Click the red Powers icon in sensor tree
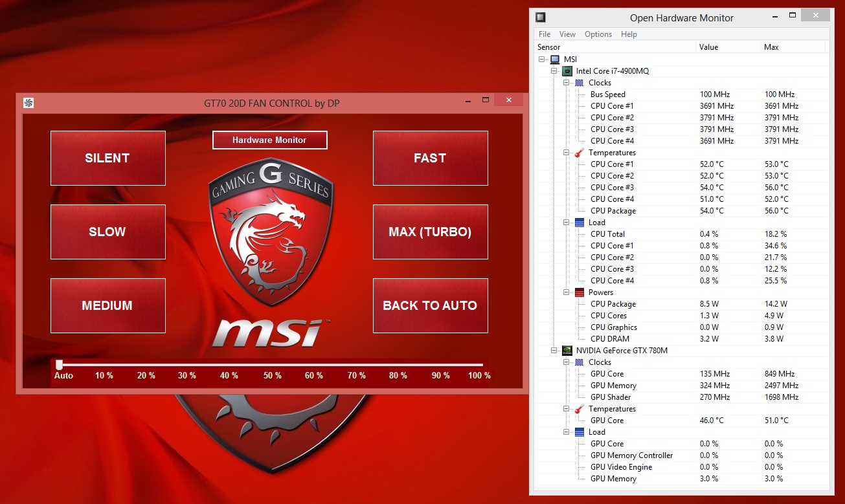 pyautogui.click(x=579, y=292)
